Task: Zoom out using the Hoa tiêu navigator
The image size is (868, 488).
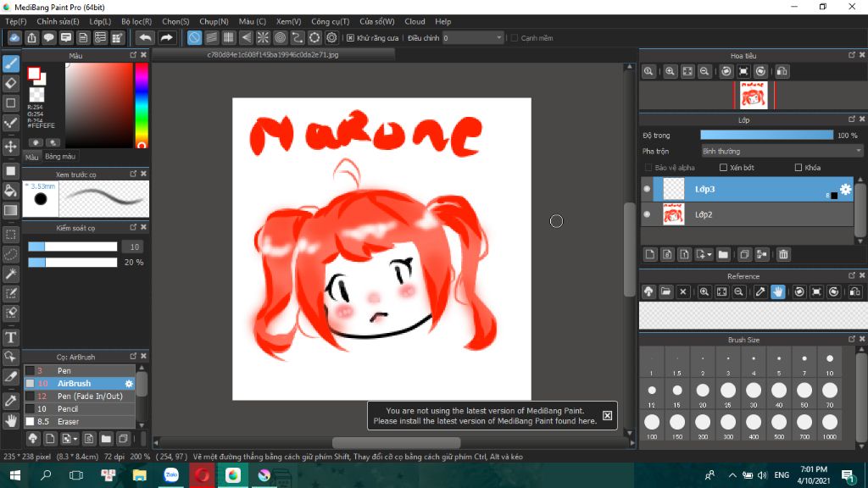Action: click(x=704, y=71)
